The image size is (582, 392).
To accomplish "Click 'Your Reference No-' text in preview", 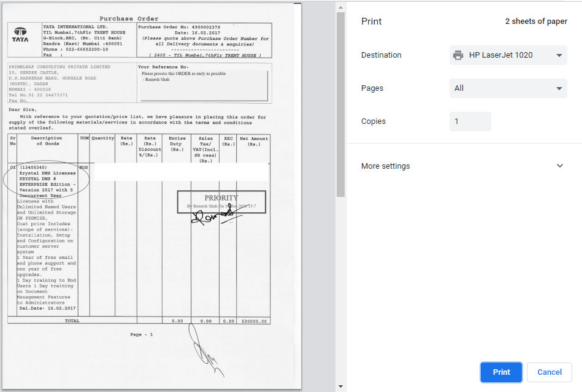I will click(163, 67).
